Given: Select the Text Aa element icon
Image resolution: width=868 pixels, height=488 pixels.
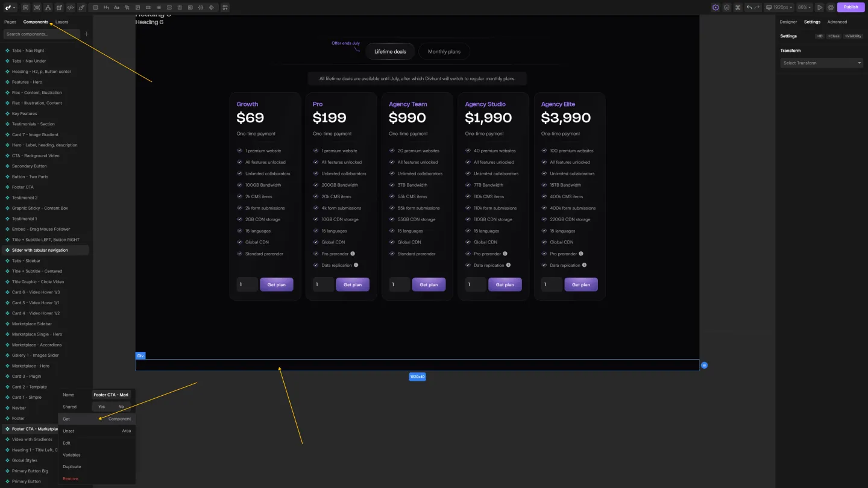Looking at the screenshot, I should tap(117, 7).
